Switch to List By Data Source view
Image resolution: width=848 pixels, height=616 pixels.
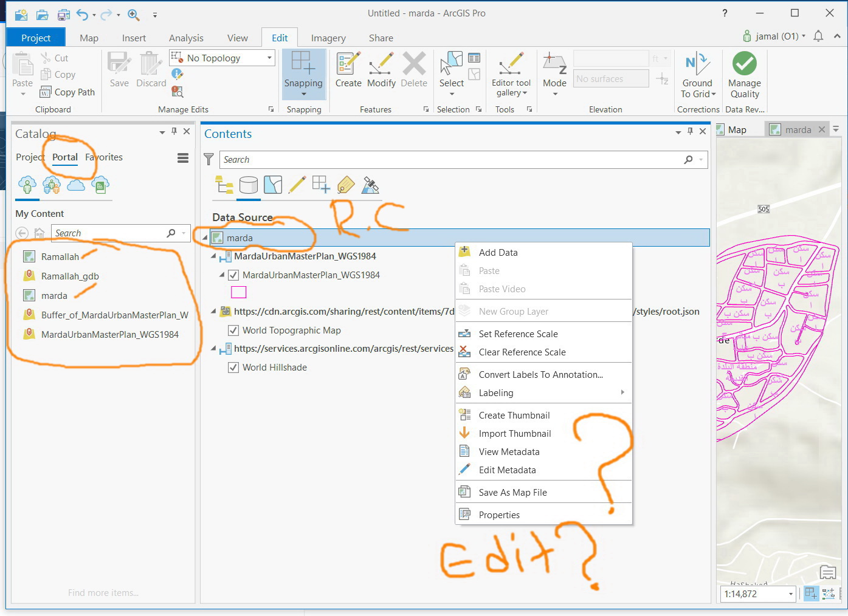pyautogui.click(x=249, y=185)
